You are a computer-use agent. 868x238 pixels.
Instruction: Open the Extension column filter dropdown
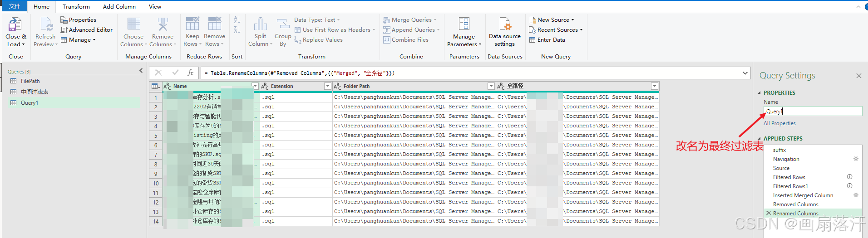327,86
